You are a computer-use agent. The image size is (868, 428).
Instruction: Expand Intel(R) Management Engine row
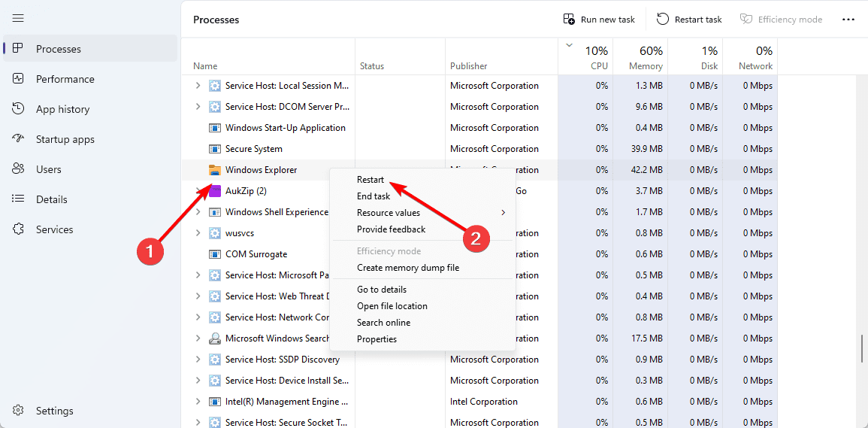pyautogui.click(x=198, y=402)
